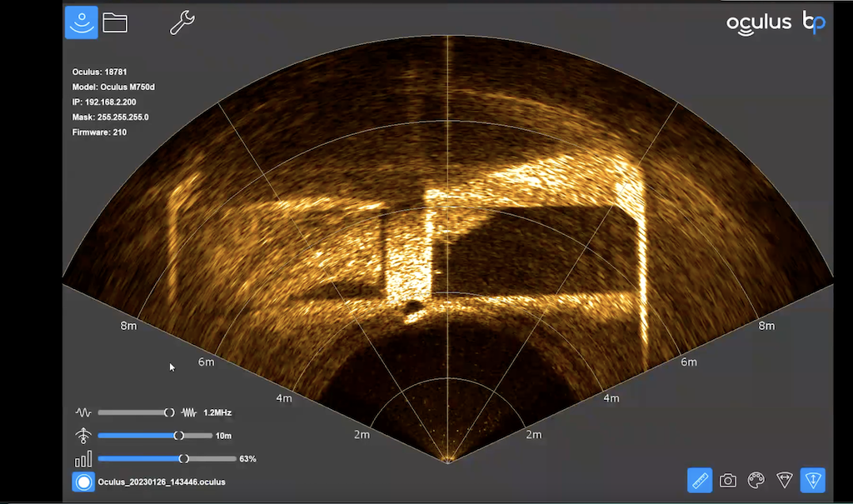Click the frequency slider handle
853x504 pixels.
tap(169, 412)
